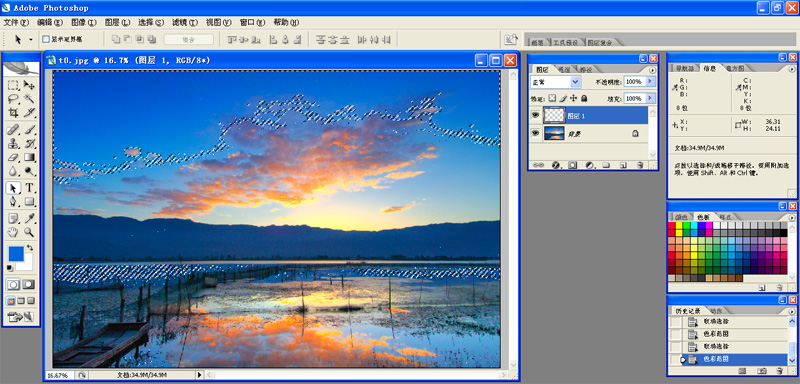Open the layer blend mode dropdown
The image size is (800, 384).
tap(556, 82)
